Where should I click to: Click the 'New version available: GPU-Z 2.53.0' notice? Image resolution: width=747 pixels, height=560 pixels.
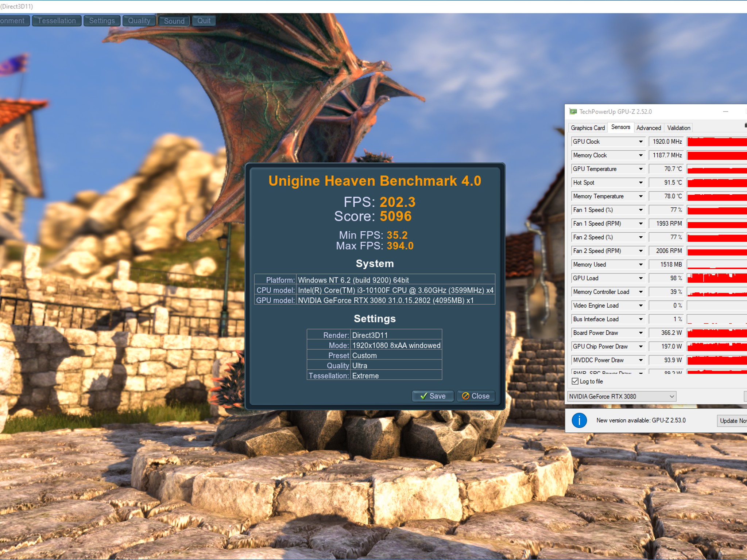coord(641,420)
